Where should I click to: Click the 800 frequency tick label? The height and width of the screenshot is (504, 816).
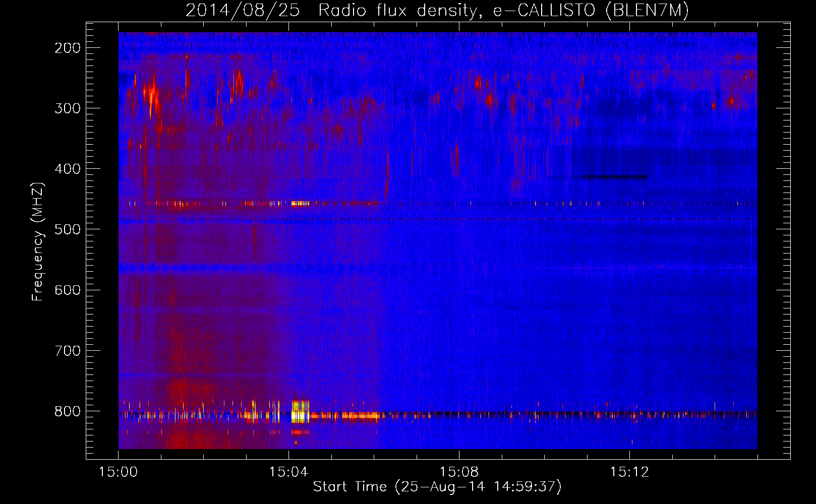[x=68, y=411]
